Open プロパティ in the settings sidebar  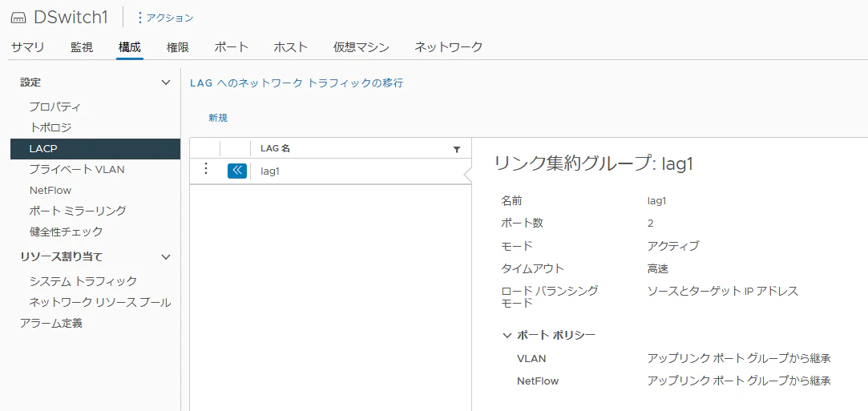coord(55,107)
